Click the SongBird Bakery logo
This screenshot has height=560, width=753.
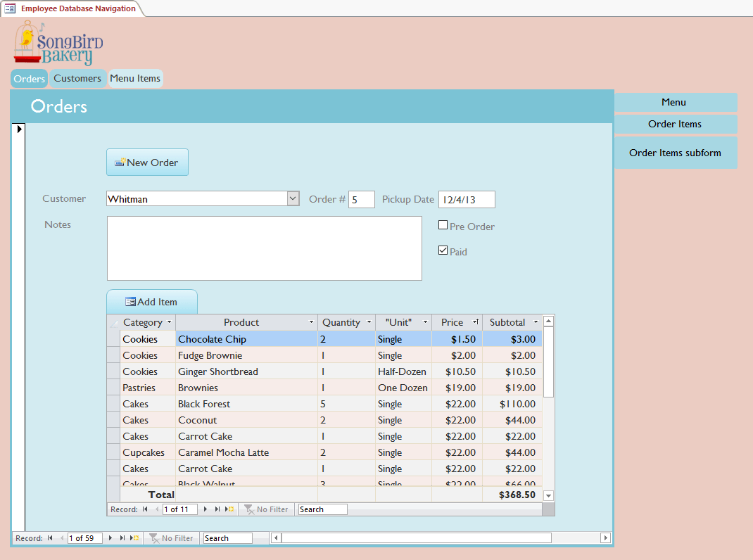coord(56,42)
